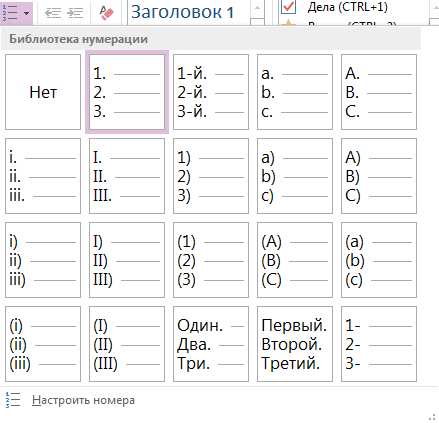
Task: Select the 1. 2. 3. numbering format
Action: (x=127, y=92)
